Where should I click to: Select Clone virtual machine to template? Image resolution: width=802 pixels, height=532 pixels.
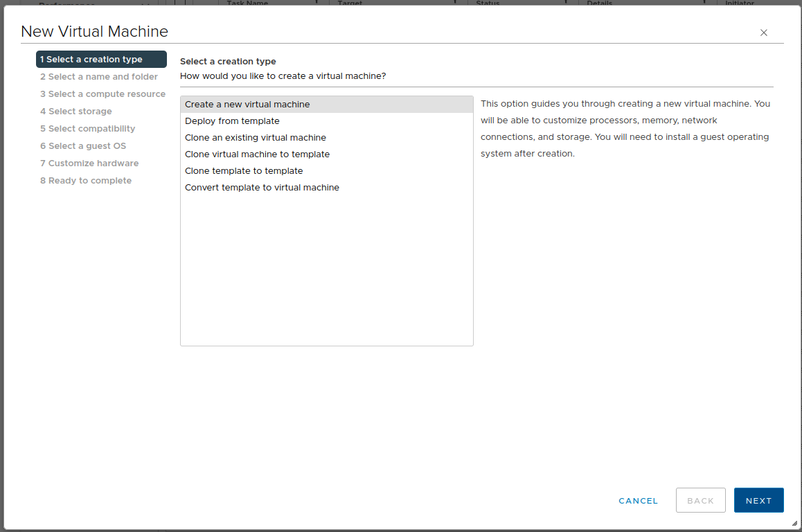[257, 154]
